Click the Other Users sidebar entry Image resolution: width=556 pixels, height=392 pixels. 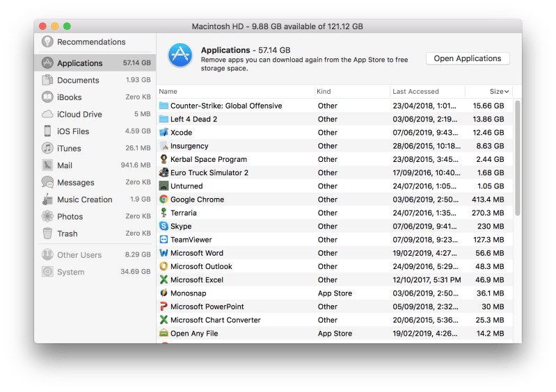pyautogui.click(x=95, y=254)
